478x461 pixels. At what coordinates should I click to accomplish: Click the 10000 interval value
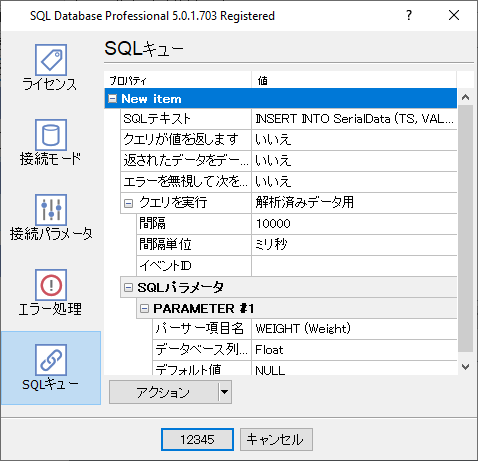tap(354, 224)
